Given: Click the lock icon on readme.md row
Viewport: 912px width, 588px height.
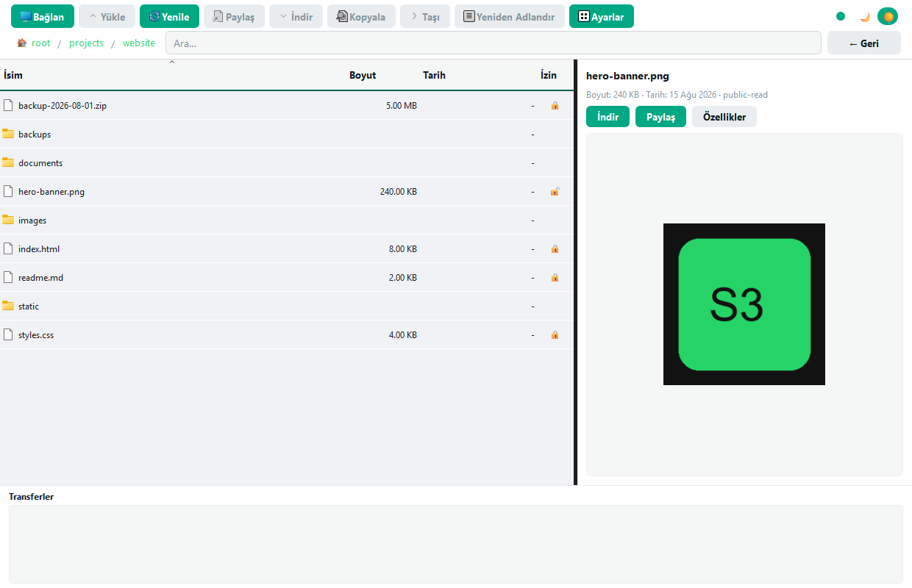Looking at the screenshot, I should click(x=555, y=278).
